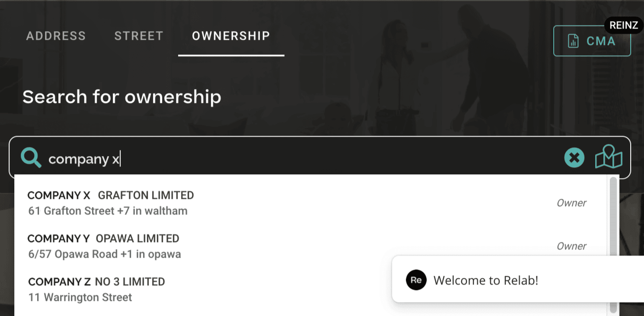Switch to the Address tab
The image size is (644, 316).
(x=56, y=36)
